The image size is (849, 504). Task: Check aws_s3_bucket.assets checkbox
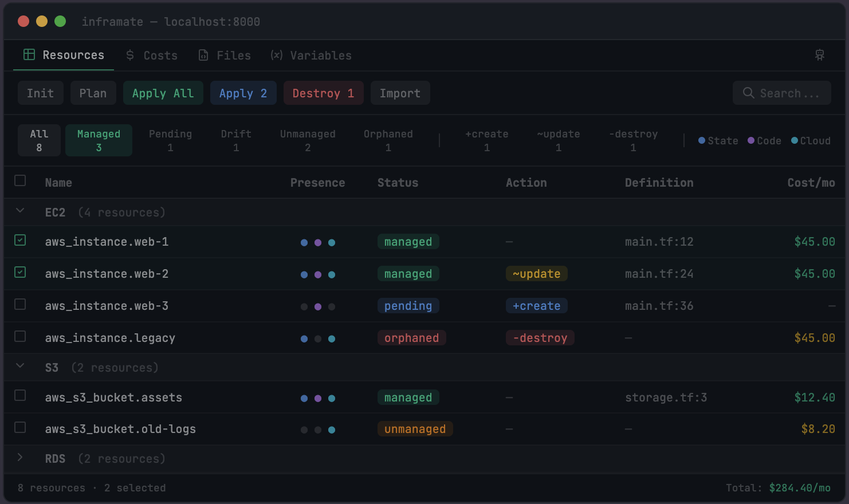tap(20, 396)
